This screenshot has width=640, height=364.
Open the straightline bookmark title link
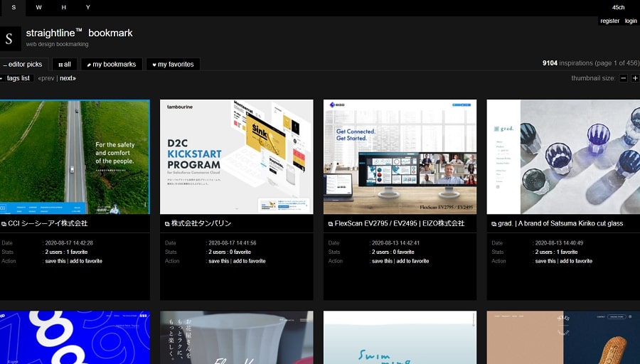pyautogui.click(x=79, y=33)
